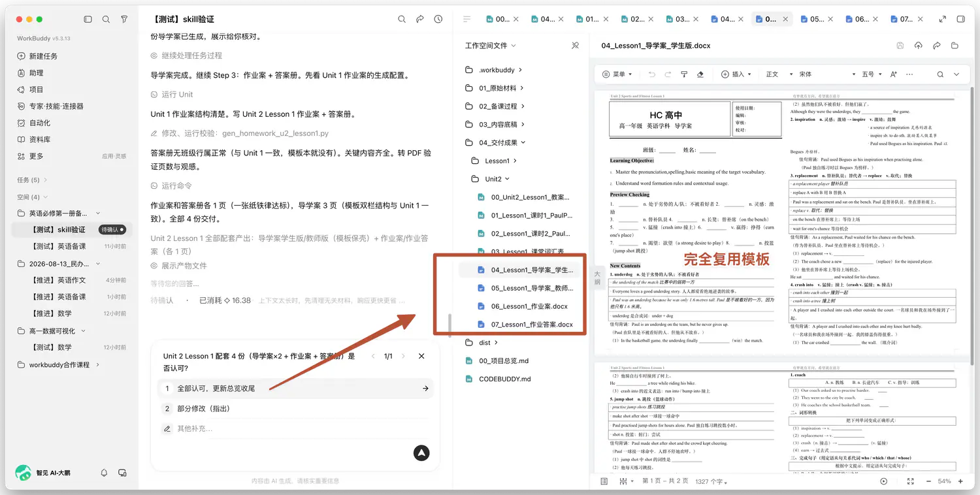Save the document with disk icon
980x495 pixels.
[900, 46]
